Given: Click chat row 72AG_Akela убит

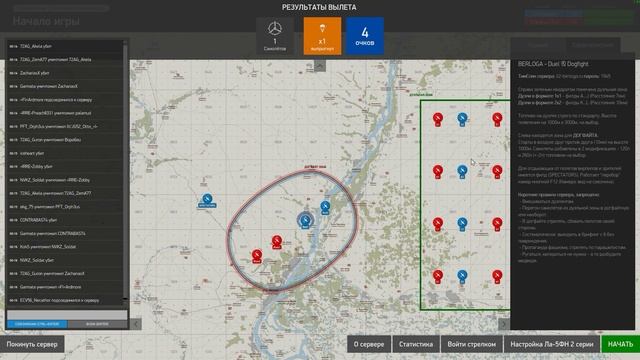Looking at the screenshot, I should [64, 46].
